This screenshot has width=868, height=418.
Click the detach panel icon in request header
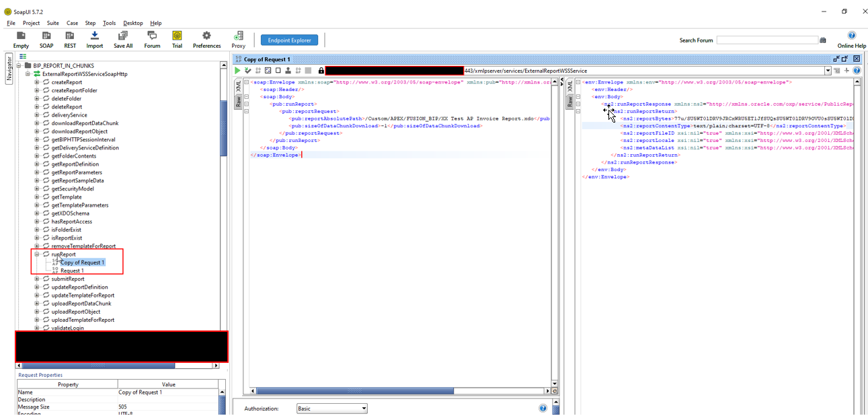click(x=836, y=59)
